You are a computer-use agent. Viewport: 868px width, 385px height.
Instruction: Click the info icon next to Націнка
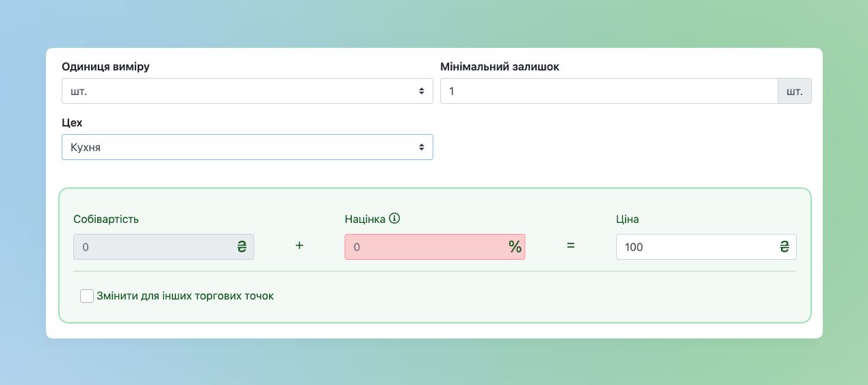point(394,219)
